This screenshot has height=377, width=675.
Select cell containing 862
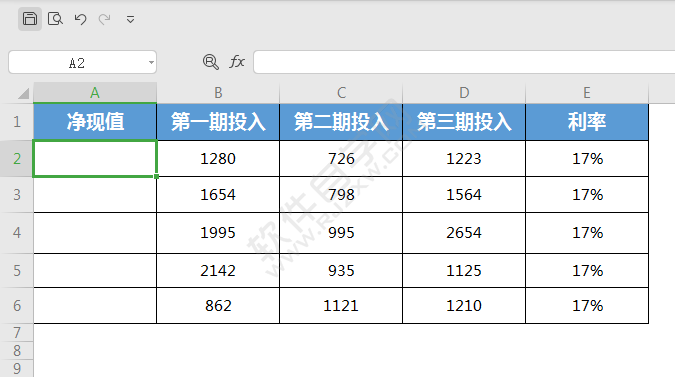[218, 306]
